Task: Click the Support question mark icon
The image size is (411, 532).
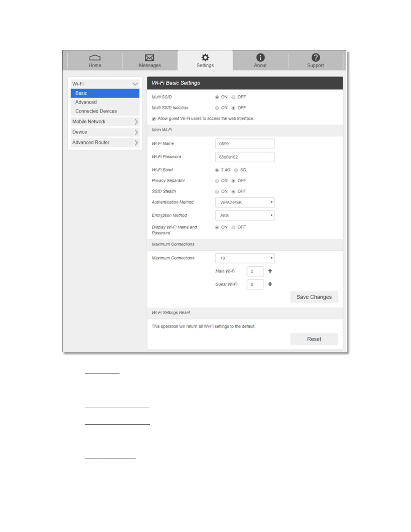Action: pyautogui.click(x=316, y=57)
